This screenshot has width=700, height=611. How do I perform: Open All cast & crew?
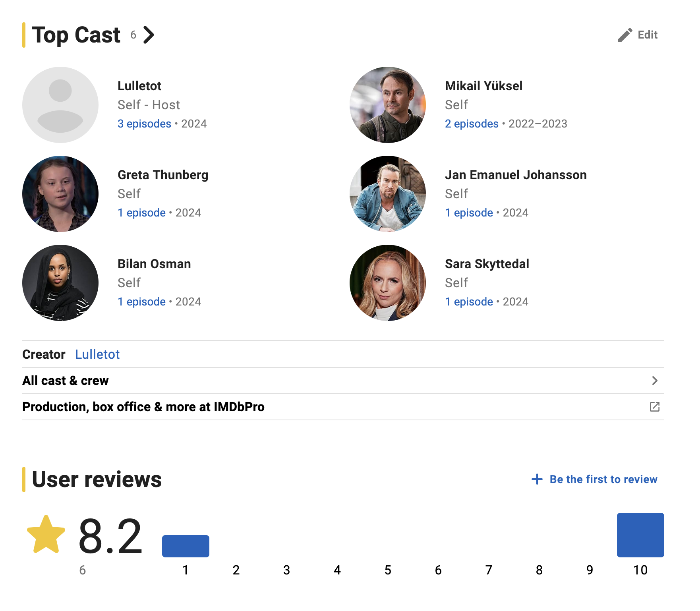pos(343,381)
